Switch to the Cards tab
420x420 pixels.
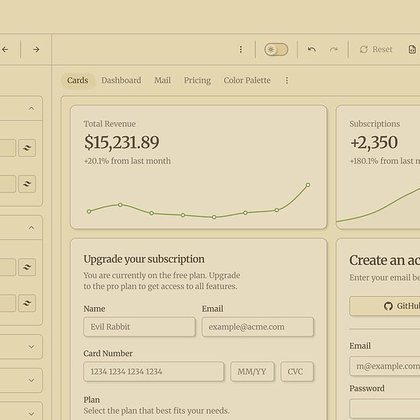77,80
